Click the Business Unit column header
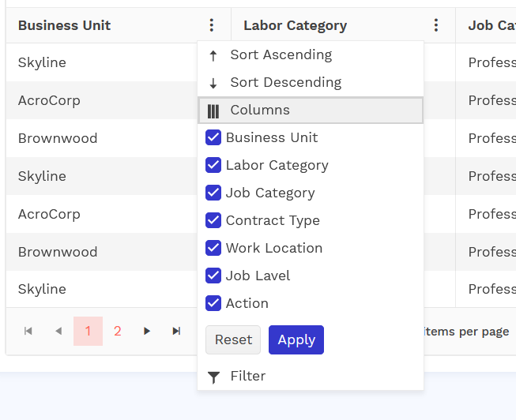This screenshot has height=420, width=516. click(65, 25)
